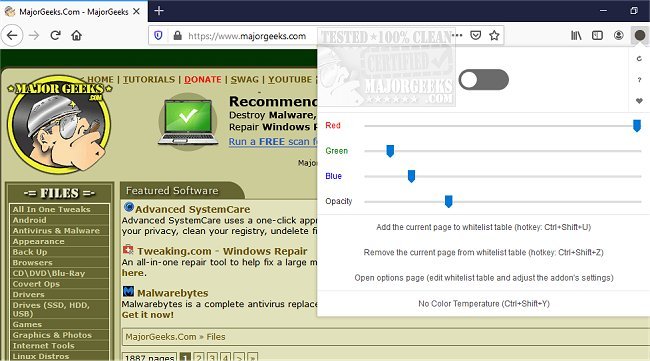The image size is (650, 361).
Task: Click the reset icon in the extension popup
Action: [639, 59]
